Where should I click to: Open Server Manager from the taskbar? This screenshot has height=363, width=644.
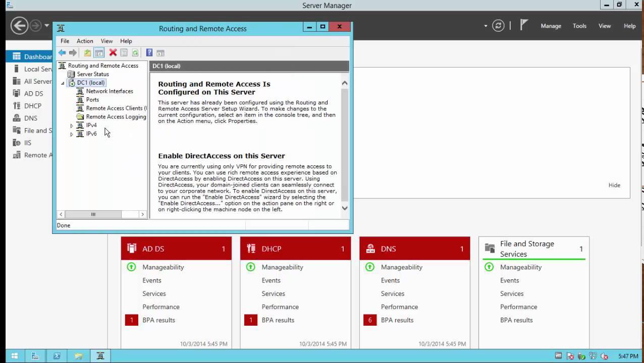pos(35,356)
